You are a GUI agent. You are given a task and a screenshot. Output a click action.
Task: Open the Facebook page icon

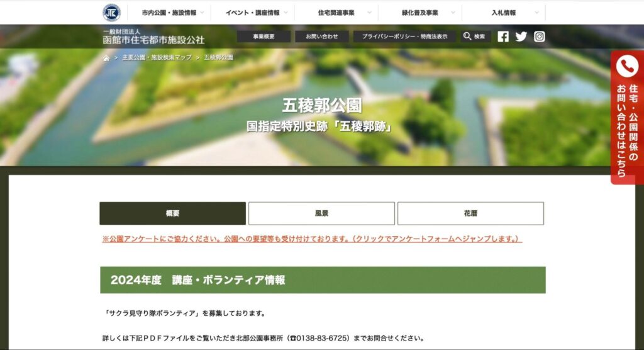coord(503,37)
